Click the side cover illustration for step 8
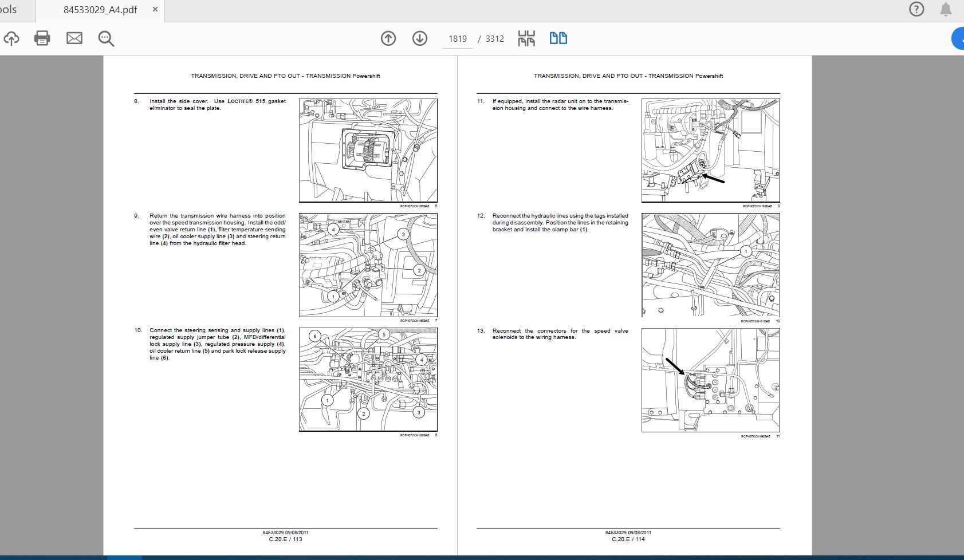964x560 pixels. pyautogui.click(x=368, y=150)
